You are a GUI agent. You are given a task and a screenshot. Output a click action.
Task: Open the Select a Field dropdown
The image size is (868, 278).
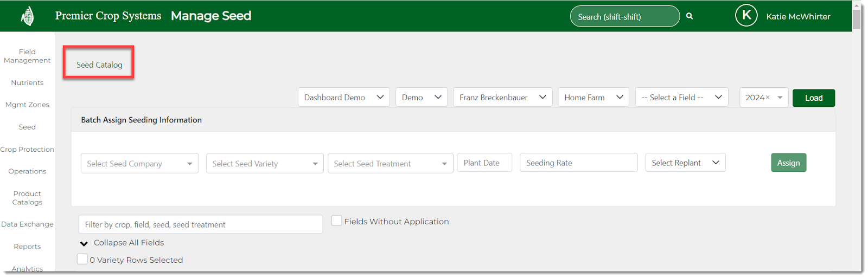[x=681, y=97]
